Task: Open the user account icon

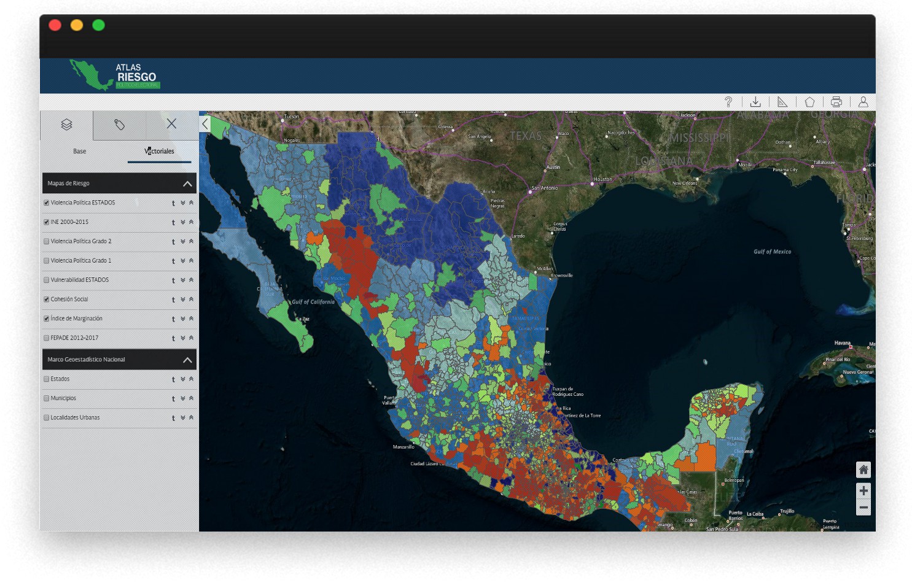Action: tap(863, 102)
